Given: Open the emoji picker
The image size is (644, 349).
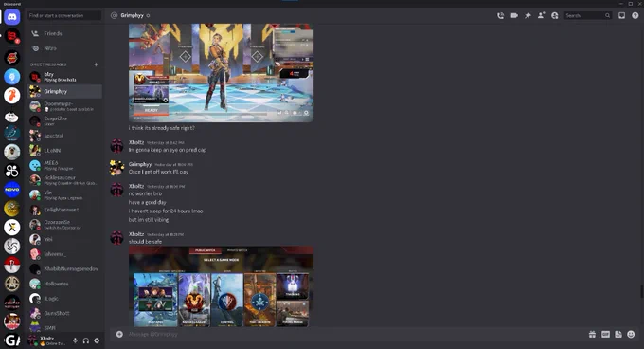Looking at the screenshot, I should tap(632, 334).
